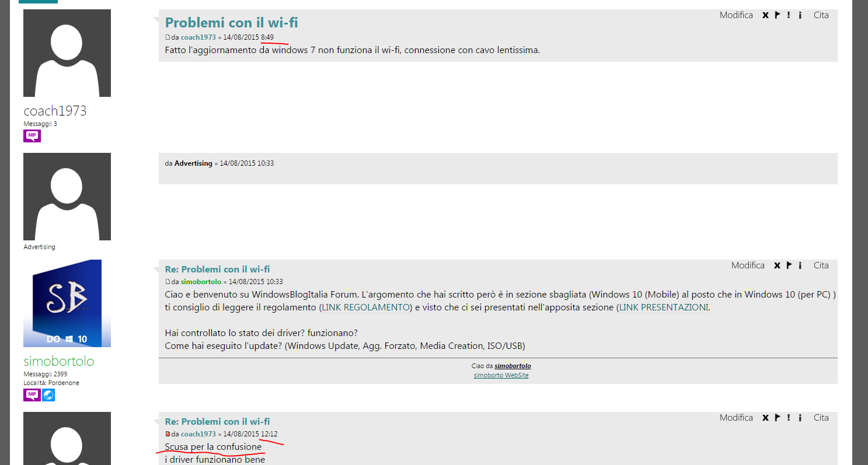Open simobortolo's MP private message icon
Image resolution: width=868 pixels, height=465 pixels.
tap(32, 395)
